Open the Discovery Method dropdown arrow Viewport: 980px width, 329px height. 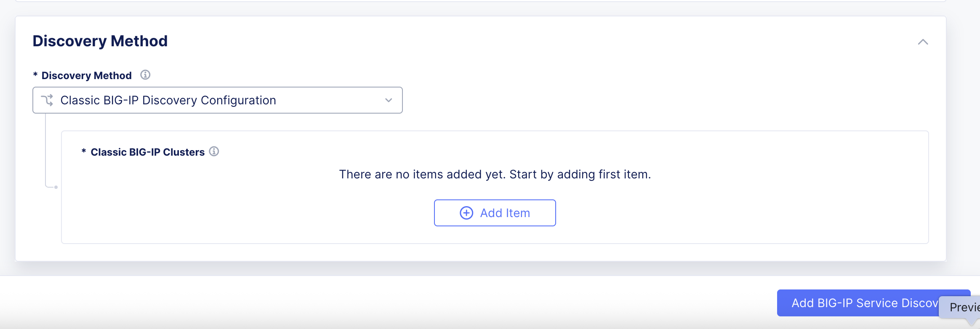pos(389,100)
